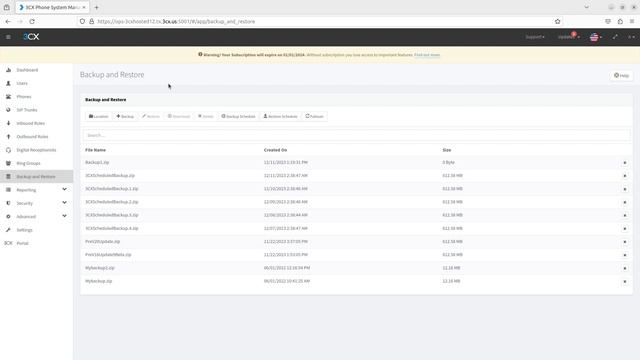Select 3CXScheduledBackup.1.zip file row
This screenshot has width=640, height=360.
click(x=356, y=189)
